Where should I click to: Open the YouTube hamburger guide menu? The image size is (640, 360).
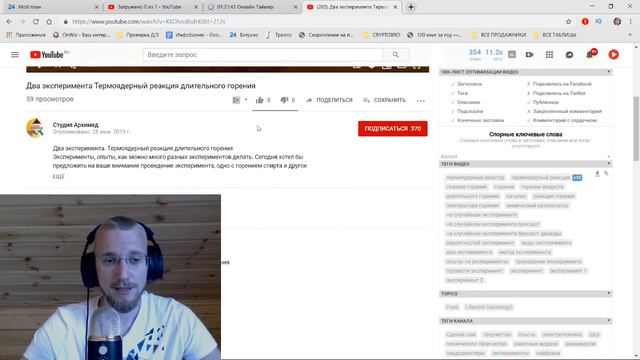click(x=15, y=55)
